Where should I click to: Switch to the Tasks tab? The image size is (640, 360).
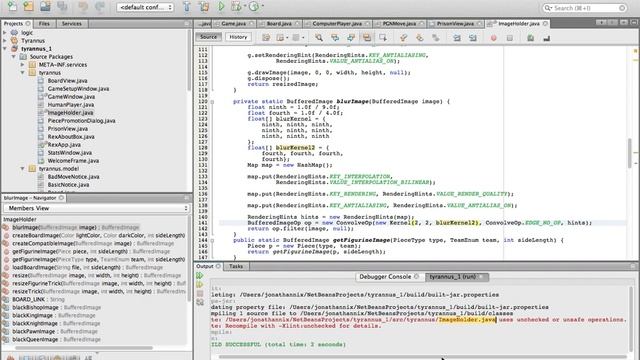(x=236, y=266)
